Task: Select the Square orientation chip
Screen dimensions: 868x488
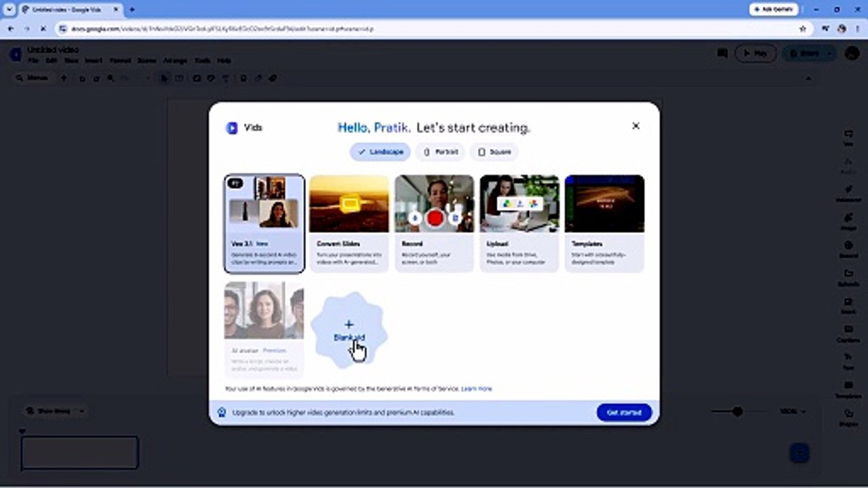Action: pyautogui.click(x=494, y=152)
